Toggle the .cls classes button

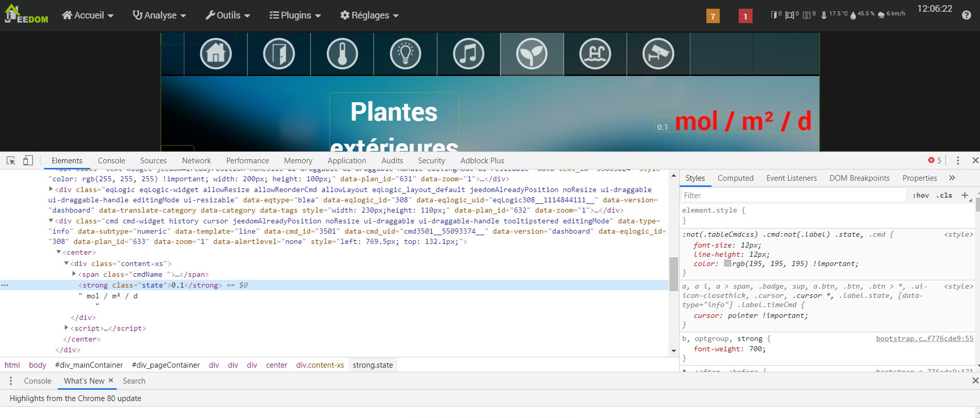(944, 195)
